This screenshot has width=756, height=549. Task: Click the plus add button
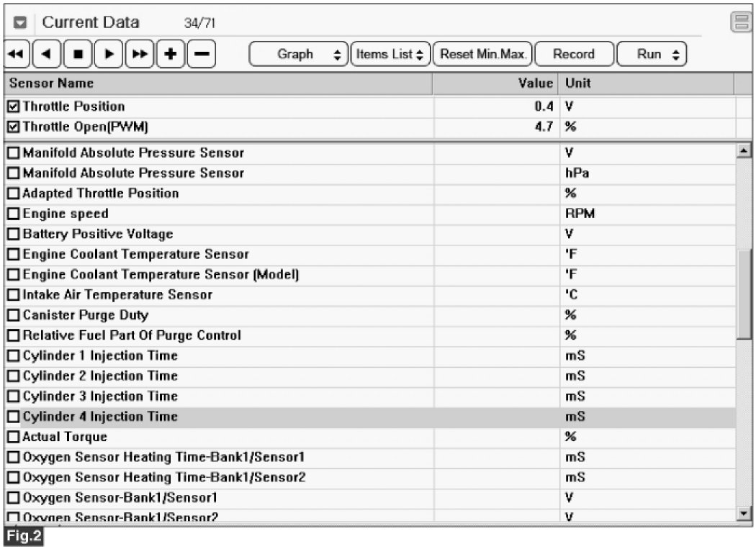(x=171, y=55)
